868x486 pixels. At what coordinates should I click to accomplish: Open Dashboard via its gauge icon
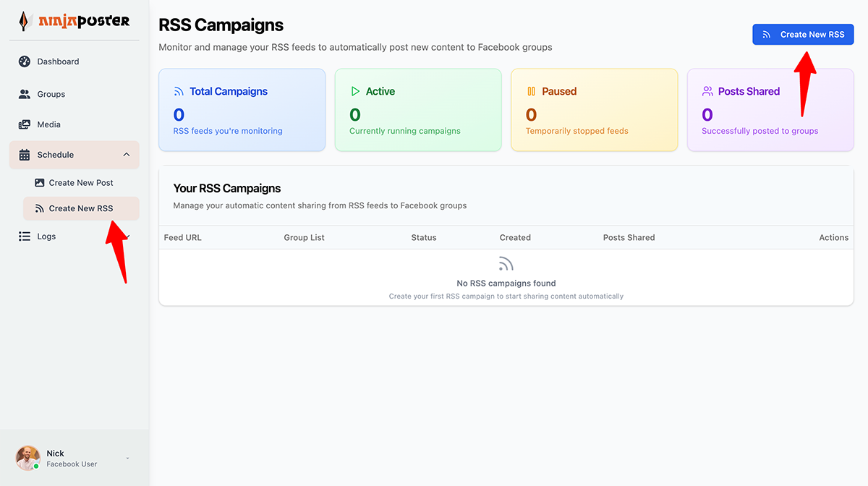tap(25, 61)
